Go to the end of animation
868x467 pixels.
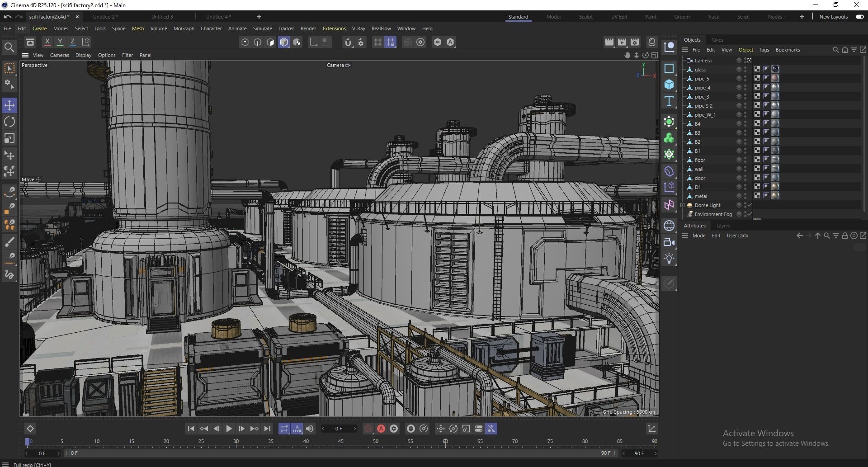tap(267, 429)
